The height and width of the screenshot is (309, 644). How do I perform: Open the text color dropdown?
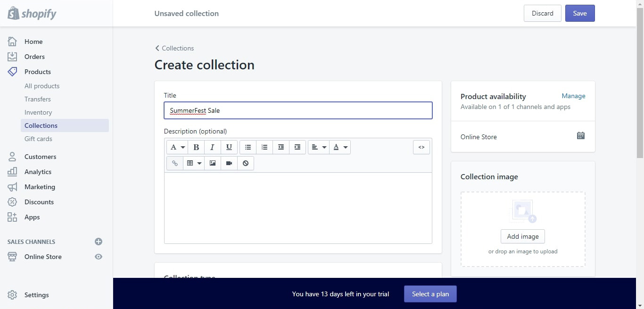pyautogui.click(x=340, y=147)
